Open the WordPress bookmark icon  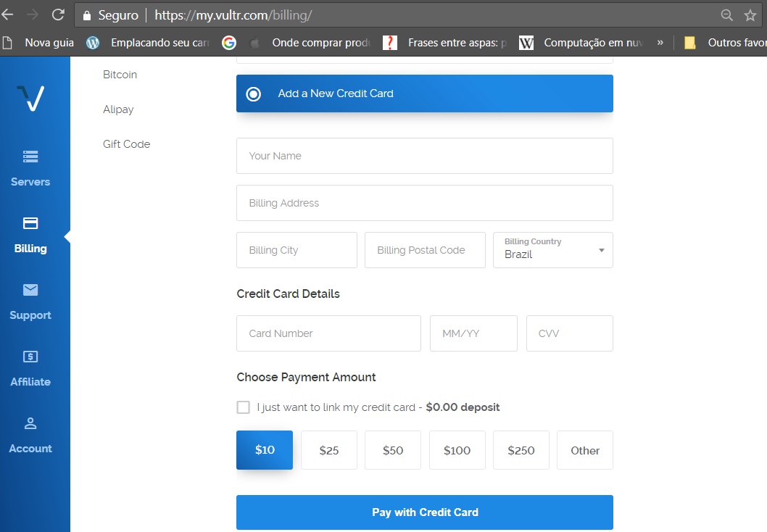[93, 43]
